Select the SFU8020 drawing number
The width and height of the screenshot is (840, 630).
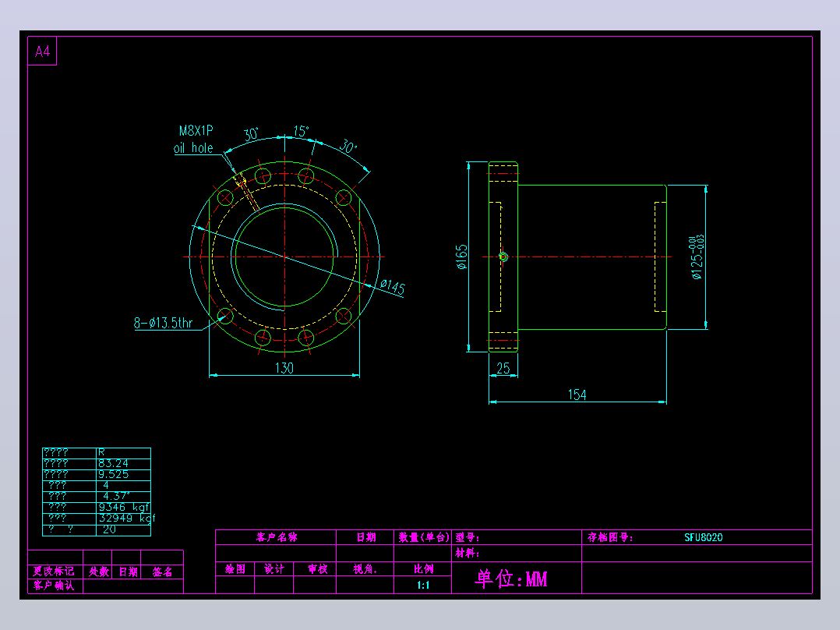click(704, 537)
